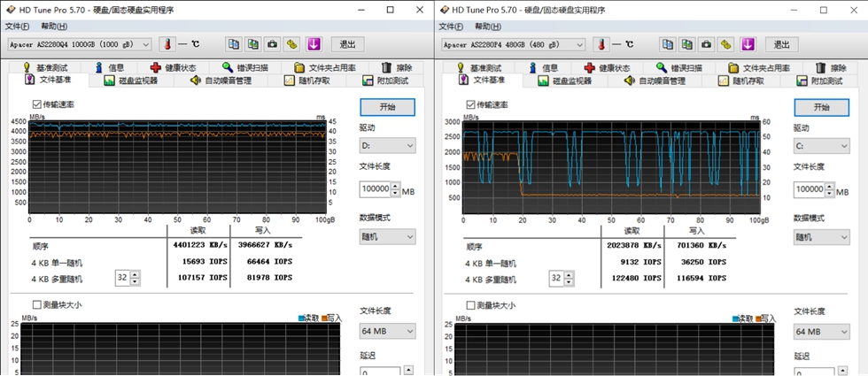Click the 100000 file length field in left window

(x=376, y=189)
